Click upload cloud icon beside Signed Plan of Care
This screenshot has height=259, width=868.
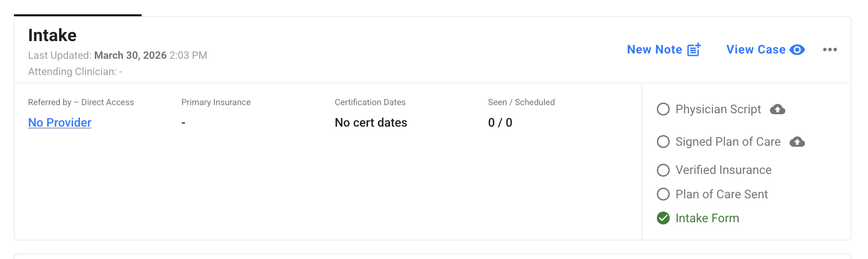[x=797, y=142]
